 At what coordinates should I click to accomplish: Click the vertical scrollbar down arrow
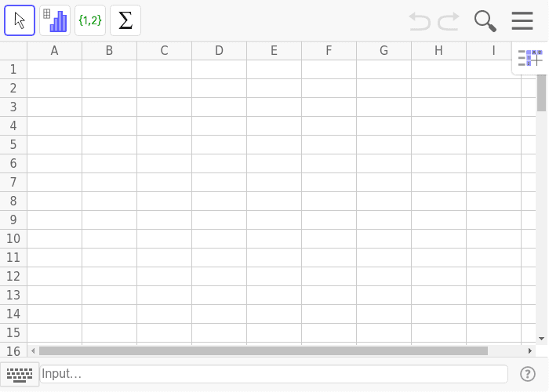coord(541,339)
